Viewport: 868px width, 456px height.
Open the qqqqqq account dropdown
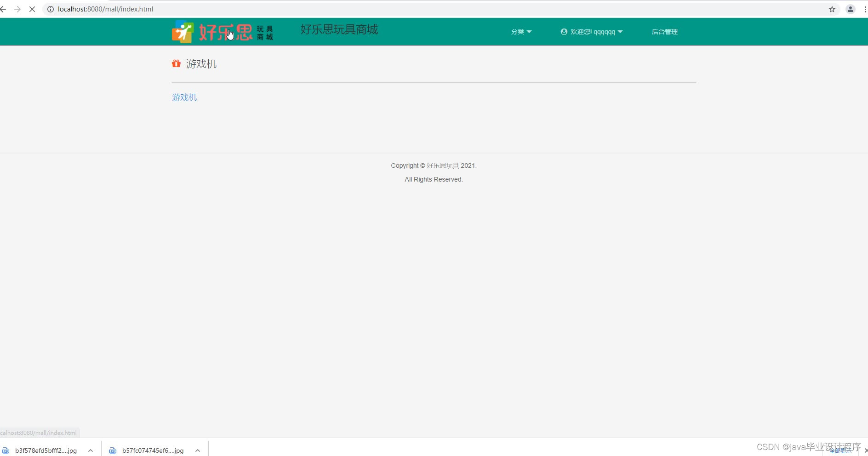pos(595,32)
